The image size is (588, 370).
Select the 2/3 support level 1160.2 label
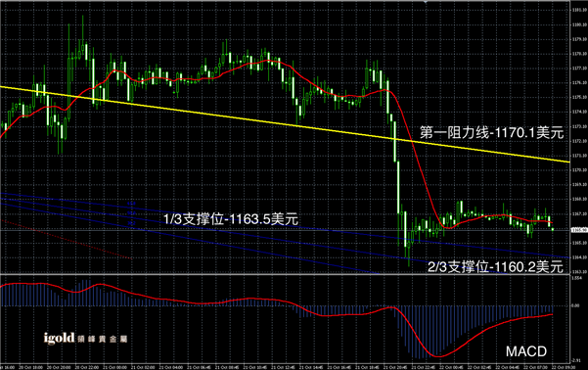click(495, 267)
